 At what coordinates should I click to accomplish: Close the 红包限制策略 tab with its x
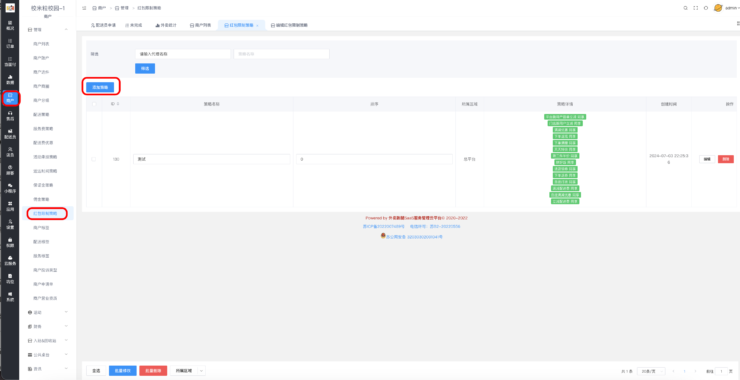click(x=257, y=25)
